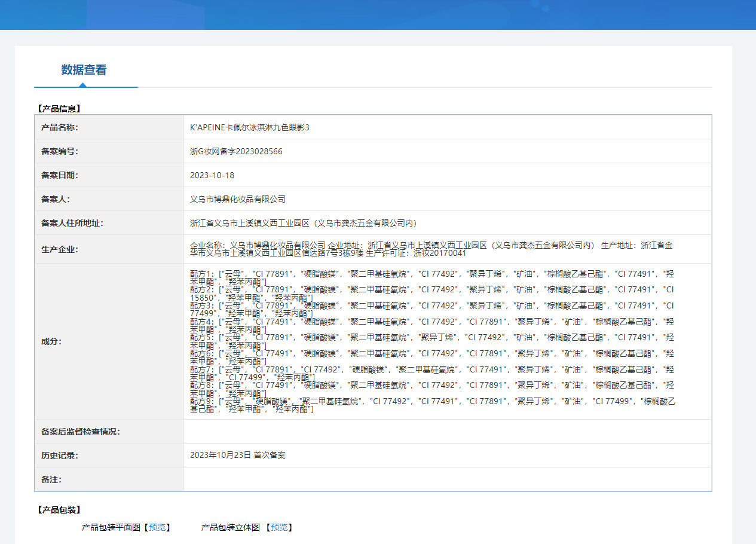Click the filing number 浙G妆网备字2023028566
This screenshot has height=544, width=756.
236,151
